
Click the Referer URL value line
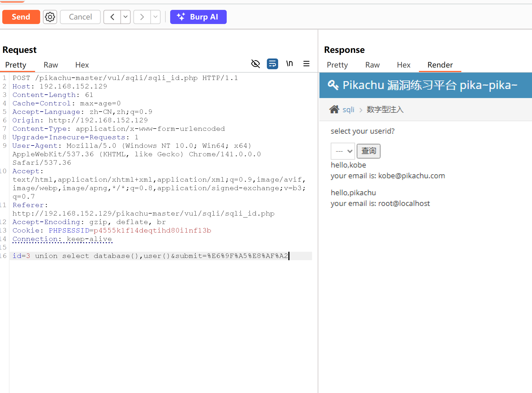143,214
